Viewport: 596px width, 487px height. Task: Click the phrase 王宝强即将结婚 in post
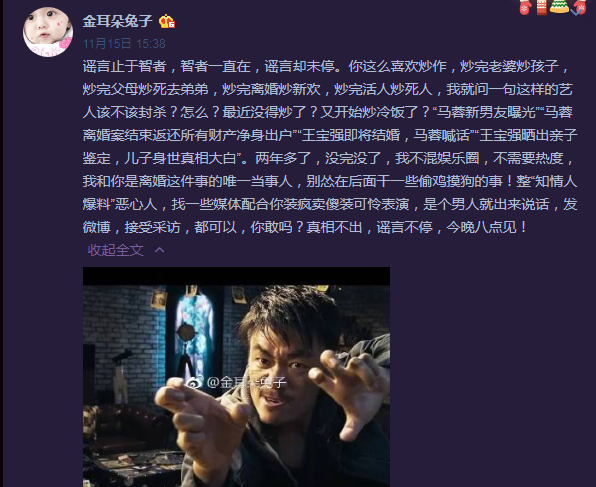pyautogui.click(x=351, y=135)
